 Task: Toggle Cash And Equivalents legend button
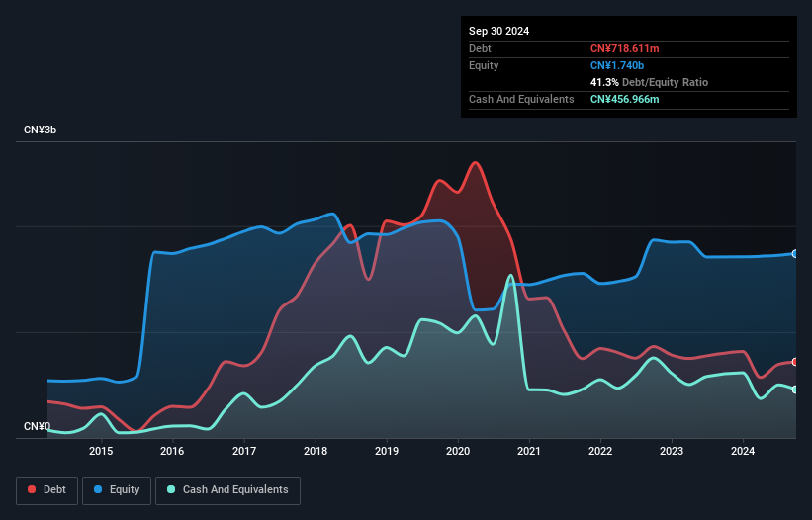pos(227,490)
